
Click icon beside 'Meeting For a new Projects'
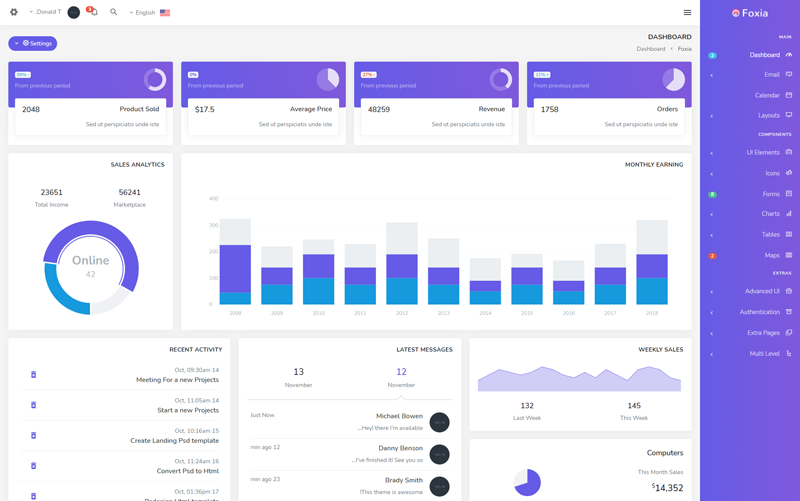tap(33, 375)
